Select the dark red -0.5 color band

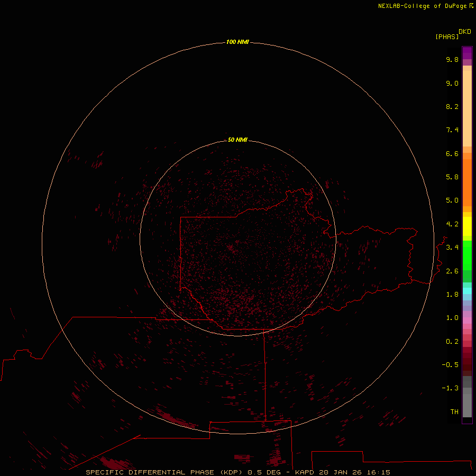pos(467,364)
